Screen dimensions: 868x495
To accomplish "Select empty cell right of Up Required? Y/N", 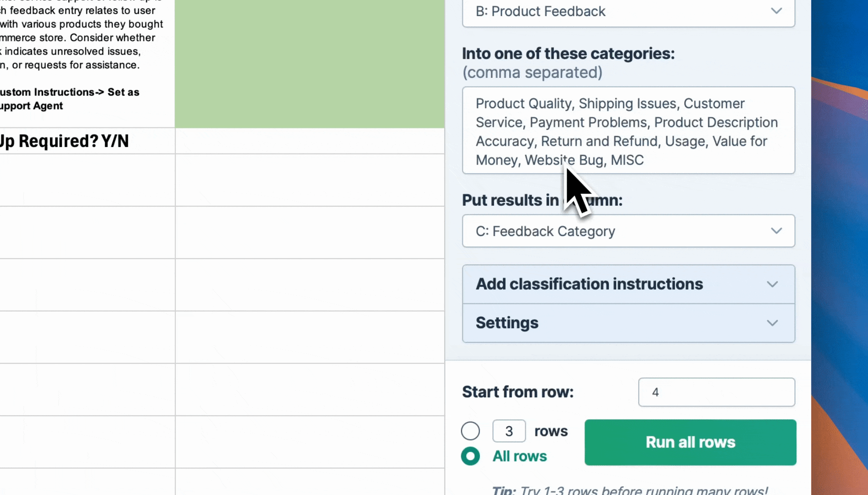I will pyautogui.click(x=310, y=141).
